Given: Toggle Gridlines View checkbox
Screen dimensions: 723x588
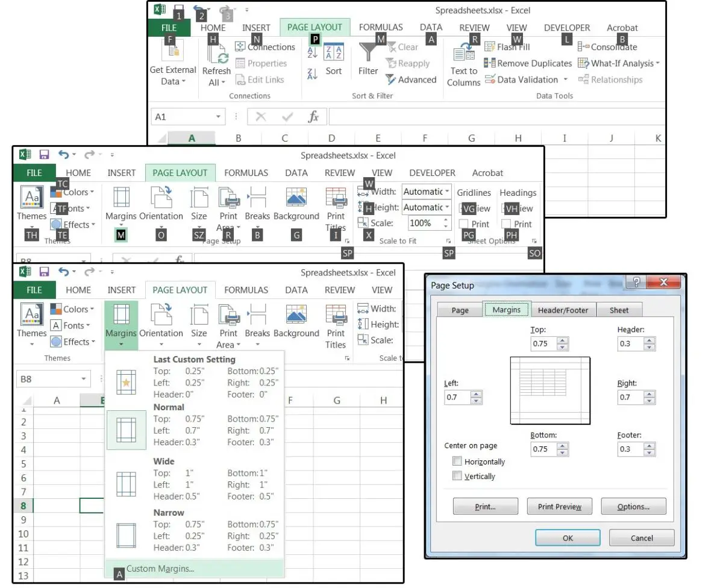Looking at the screenshot, I should (464, 208).
